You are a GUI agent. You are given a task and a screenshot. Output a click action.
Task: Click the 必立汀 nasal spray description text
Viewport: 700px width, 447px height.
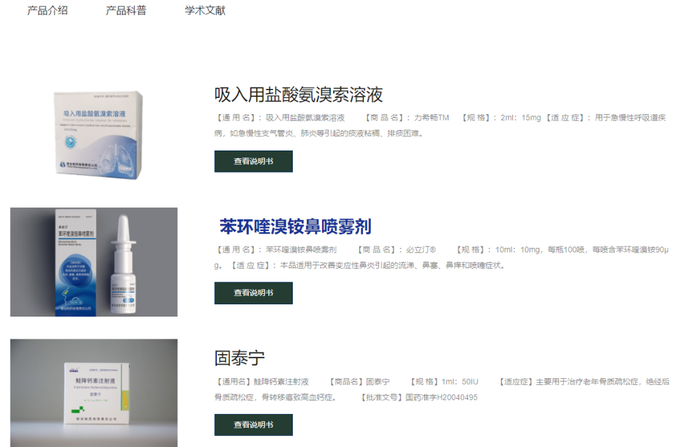pyautogui.click(x=442, y=257)
